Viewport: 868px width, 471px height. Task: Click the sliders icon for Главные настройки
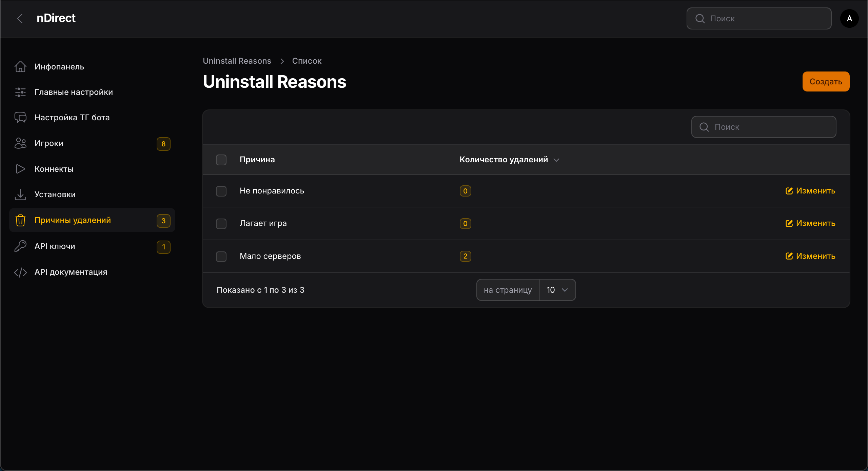point(20,92)
